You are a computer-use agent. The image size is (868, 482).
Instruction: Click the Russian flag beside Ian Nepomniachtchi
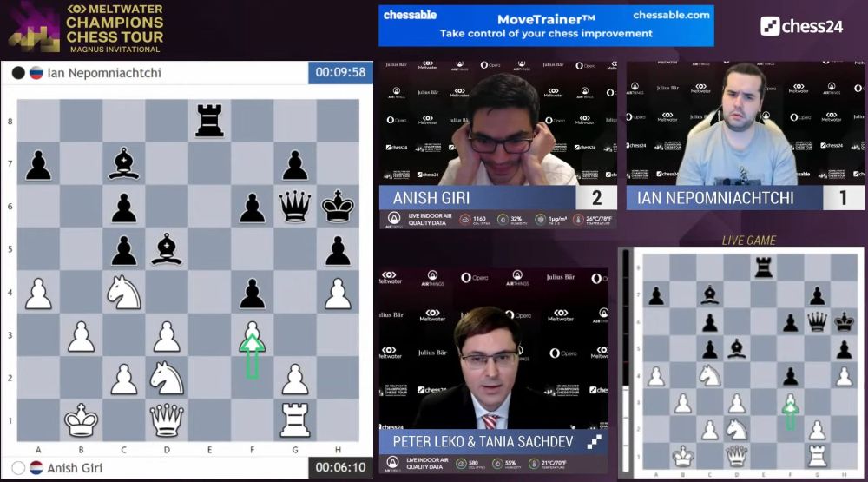coord(36,73)
